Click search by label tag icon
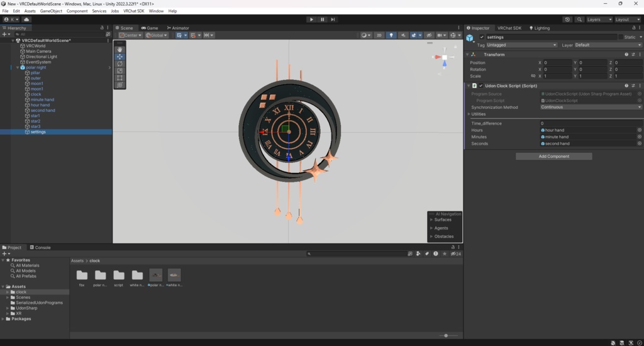Image resolution: width=644 pixels, height=346 pixels. coord(427,254)
